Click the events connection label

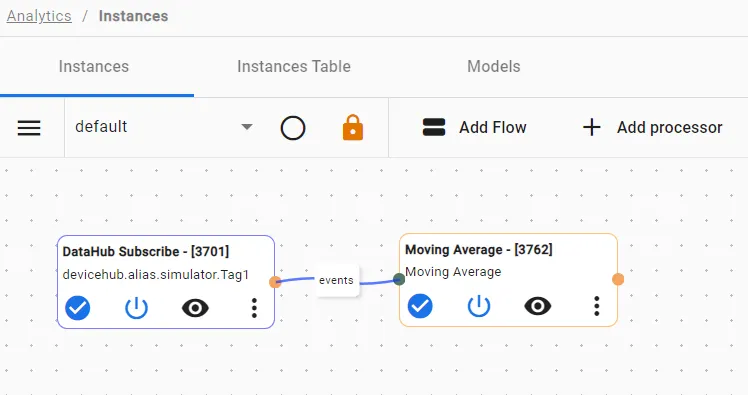pos(336,281)
